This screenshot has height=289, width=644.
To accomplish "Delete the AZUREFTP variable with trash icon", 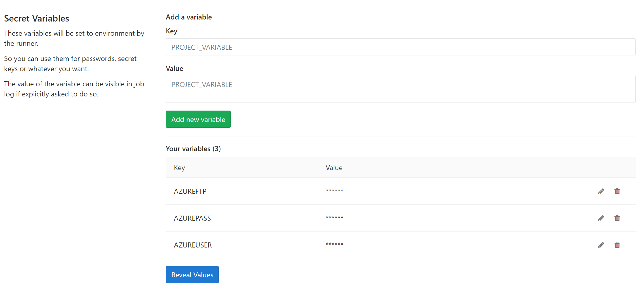I will [617, 192].
